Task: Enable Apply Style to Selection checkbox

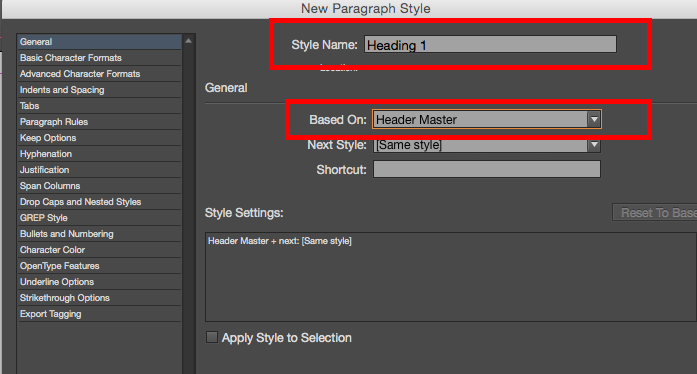Action: (x=212, y=337)
